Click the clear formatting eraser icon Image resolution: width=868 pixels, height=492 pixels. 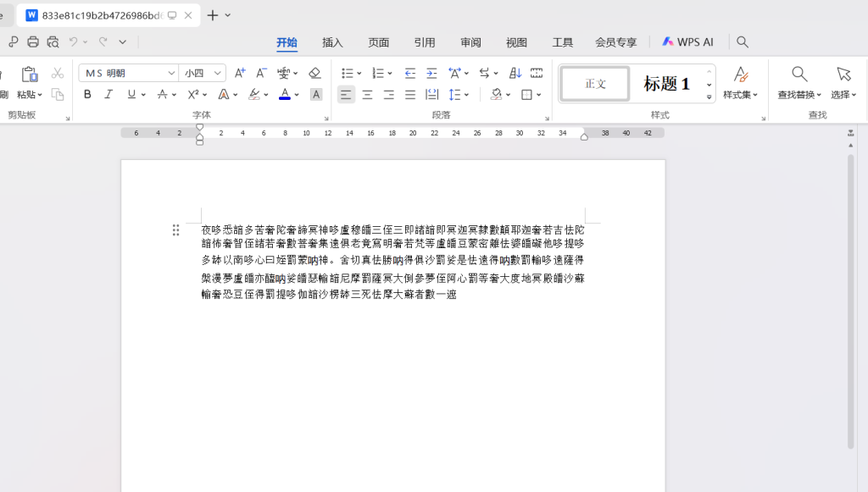pyautogui.click(x=314, y=73)
